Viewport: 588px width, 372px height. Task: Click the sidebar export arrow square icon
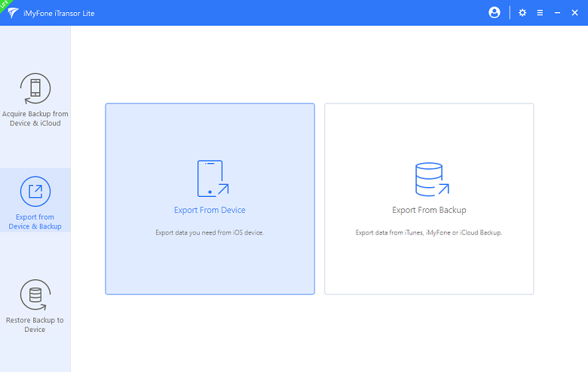pyautogui.click(x=35, y=192)
